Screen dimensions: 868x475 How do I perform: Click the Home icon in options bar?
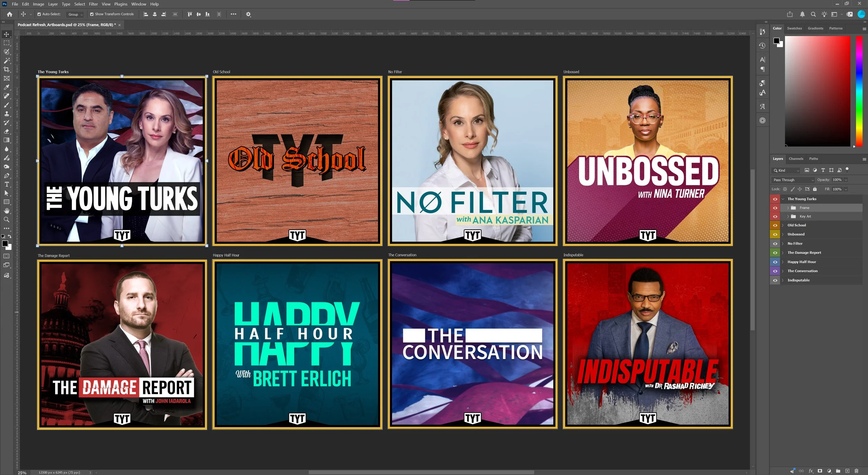tap(10, 14)
